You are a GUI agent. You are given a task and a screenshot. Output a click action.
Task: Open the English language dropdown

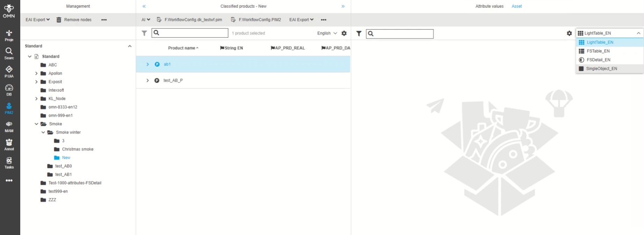point(327,33)
